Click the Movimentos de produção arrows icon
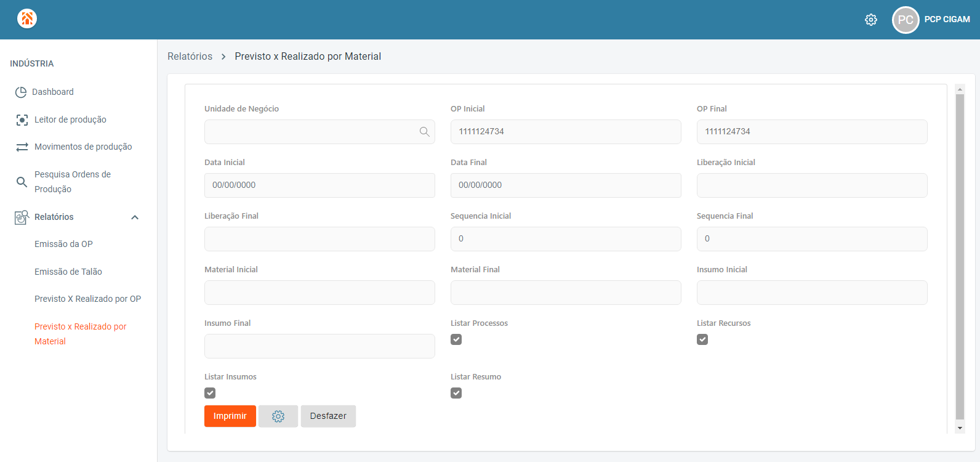 (x=22, y=147)
